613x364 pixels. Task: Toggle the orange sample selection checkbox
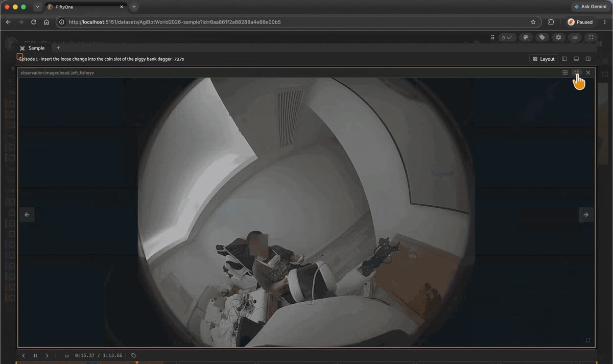[x=20, y=56]
